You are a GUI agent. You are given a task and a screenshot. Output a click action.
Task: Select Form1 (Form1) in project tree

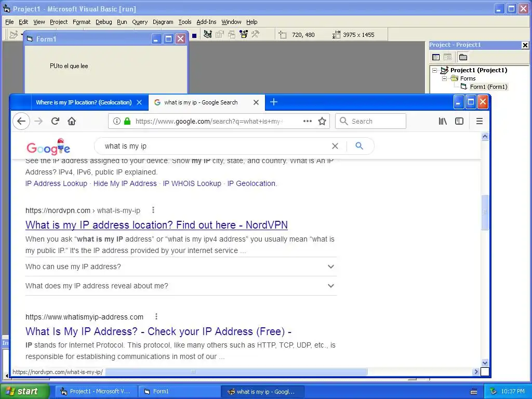(488, 87)
